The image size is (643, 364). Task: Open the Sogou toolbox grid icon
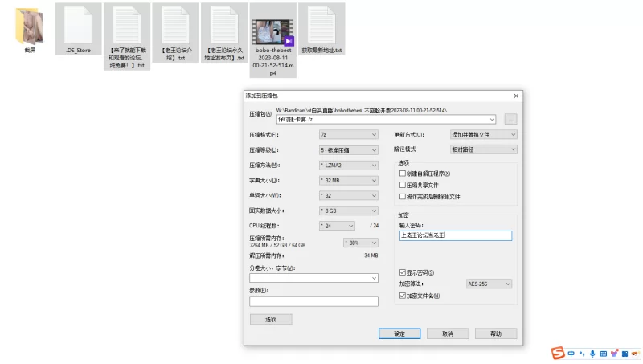point(625,354)
